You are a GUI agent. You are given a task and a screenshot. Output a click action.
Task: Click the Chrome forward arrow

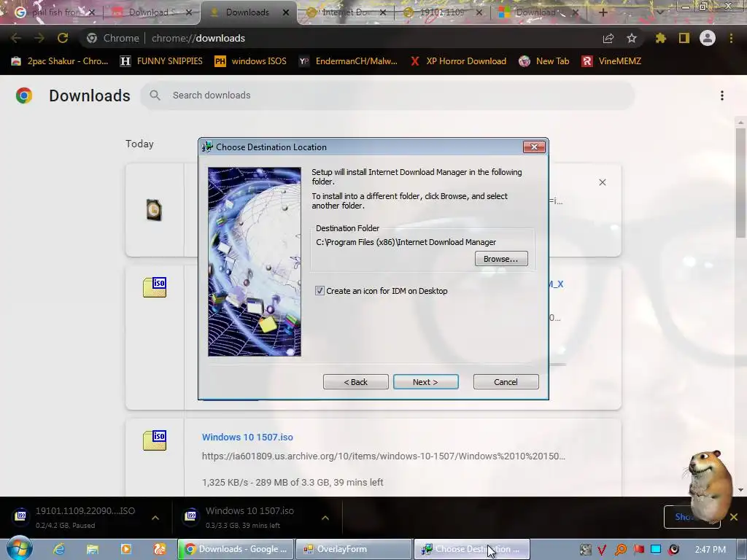39,38
